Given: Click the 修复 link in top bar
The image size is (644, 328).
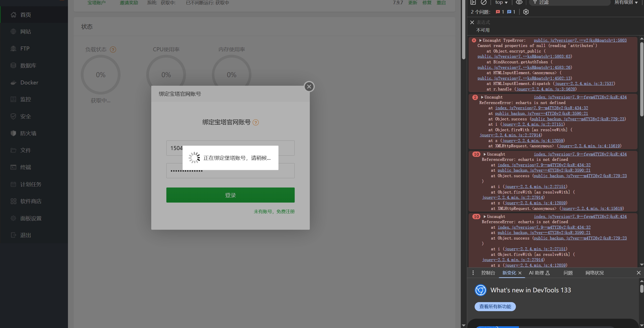Looking at the screenshot, I should pyautogui.click(x=427, y=3).
